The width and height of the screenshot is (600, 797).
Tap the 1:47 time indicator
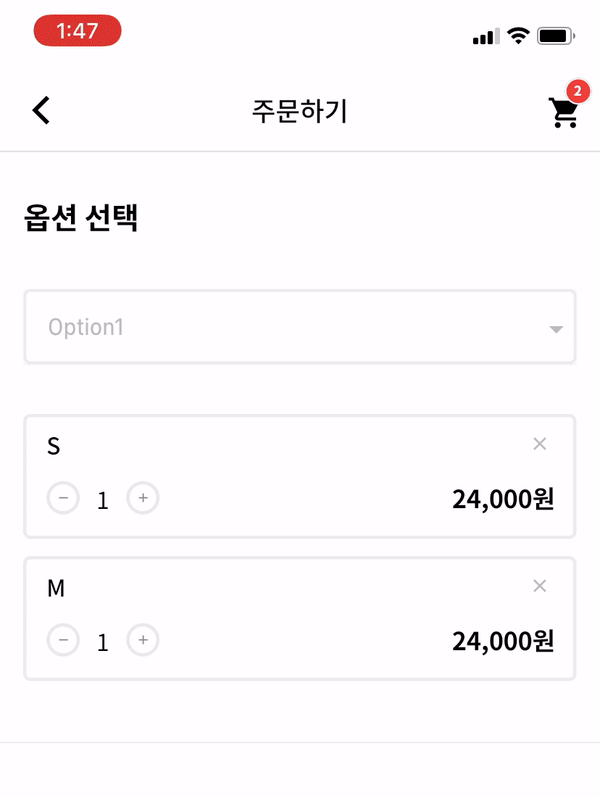pos(77,30)
